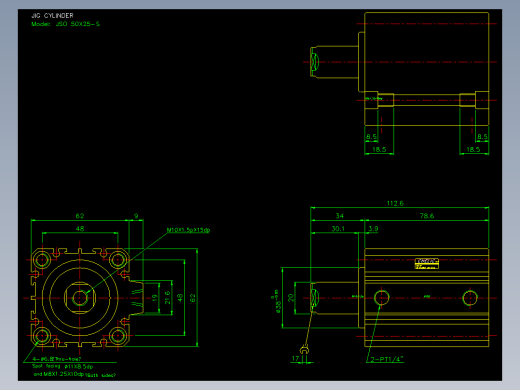Image resolution: width=520 pixels, height=390 pixels.
Task: Select the "2-PT1/4" port callout
Action: (x=387, y=359)
